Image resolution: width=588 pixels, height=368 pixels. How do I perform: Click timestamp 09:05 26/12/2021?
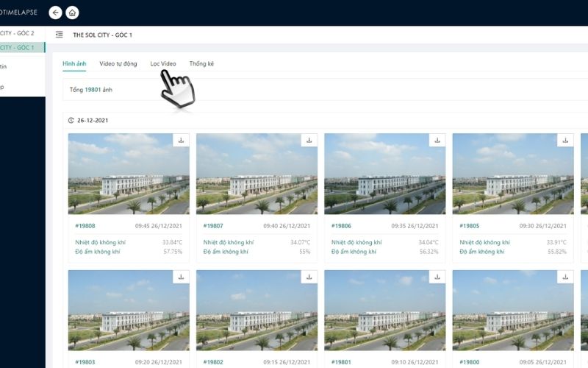pyautogui.click(x=543, y=362)
